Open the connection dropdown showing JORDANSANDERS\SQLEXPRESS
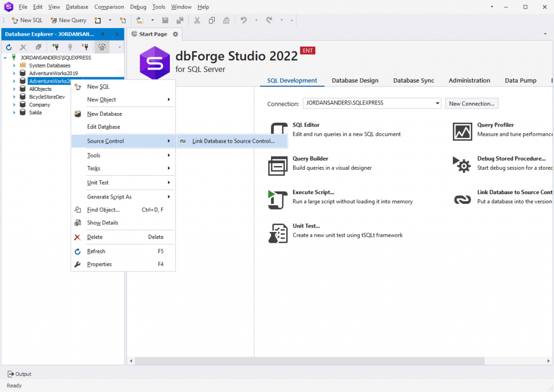This screenshot has width=554, height=392. (436, 103)
